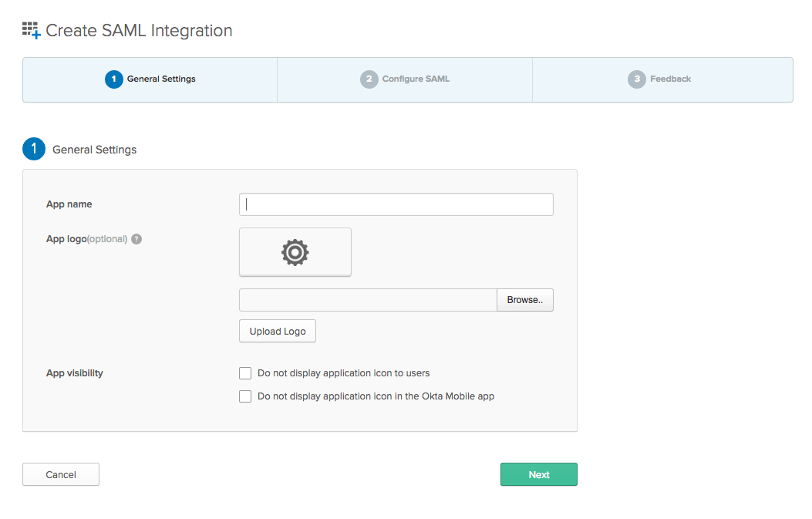Enable 'Do not display application icon to users'
The height and width of the screenshot is (519, 812).
[245, 373]
